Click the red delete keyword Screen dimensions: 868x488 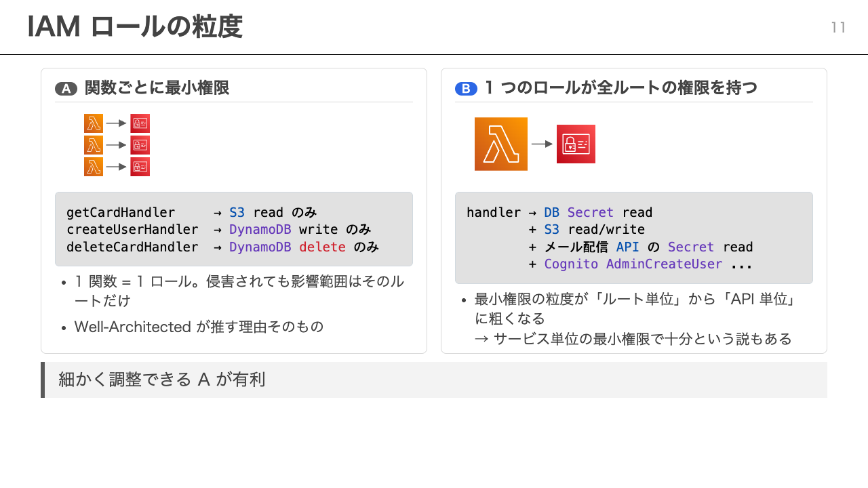322,247
